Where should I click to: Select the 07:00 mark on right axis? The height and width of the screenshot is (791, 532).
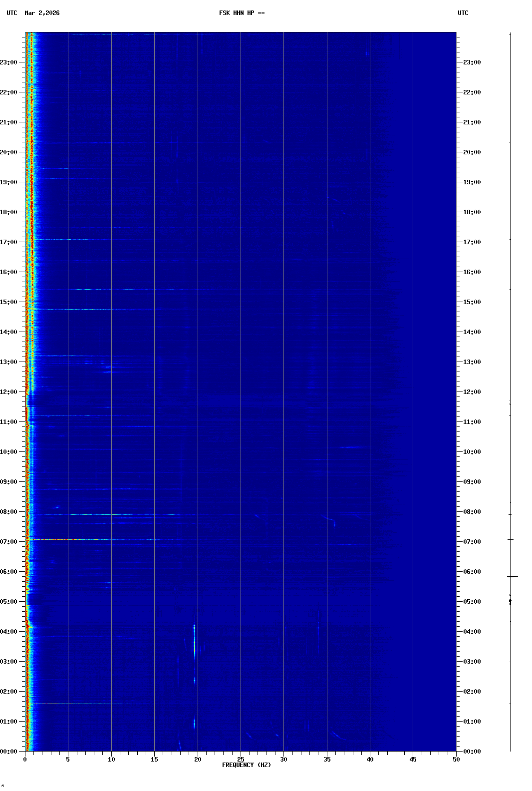472,542
